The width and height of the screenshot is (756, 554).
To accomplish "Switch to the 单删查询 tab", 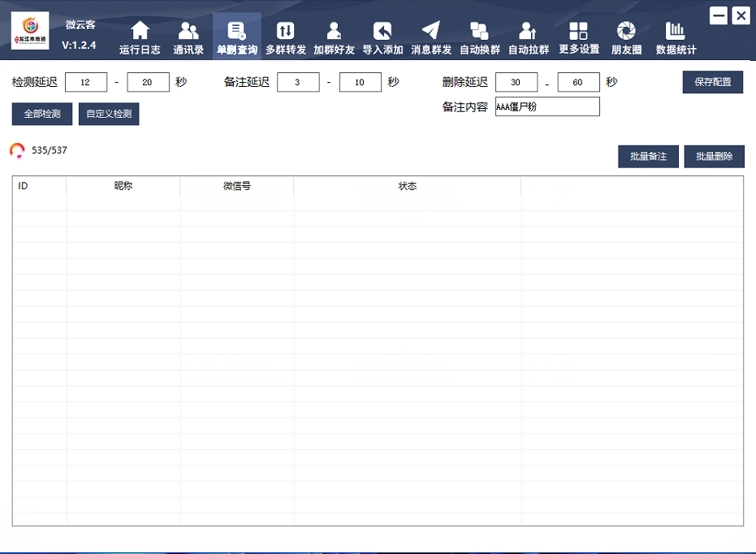I will 237,37.
